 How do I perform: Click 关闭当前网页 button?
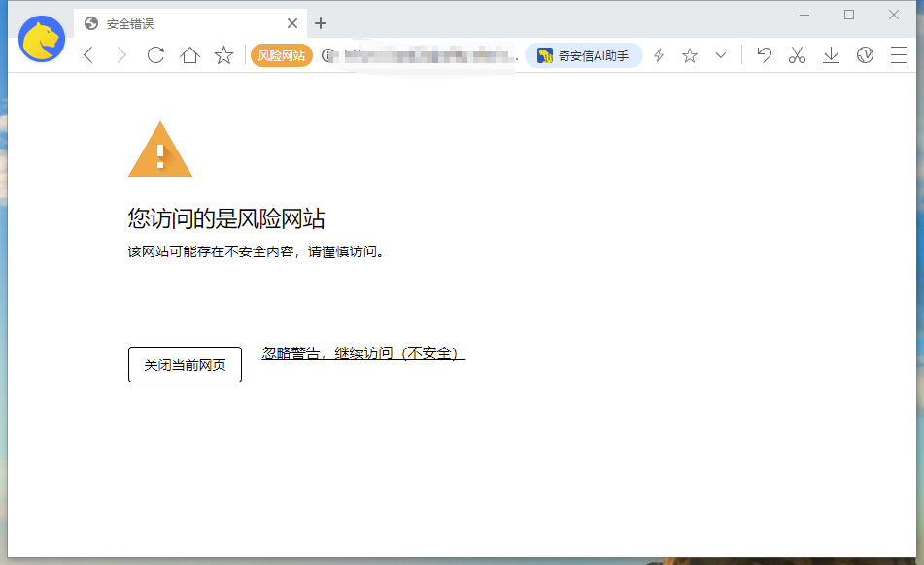click(185, 364)
